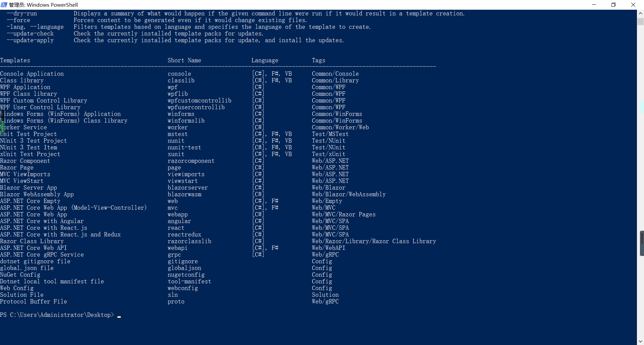Click 'Web/Razor/Library/Razor Class Library' tag

(x=374, y=241)
